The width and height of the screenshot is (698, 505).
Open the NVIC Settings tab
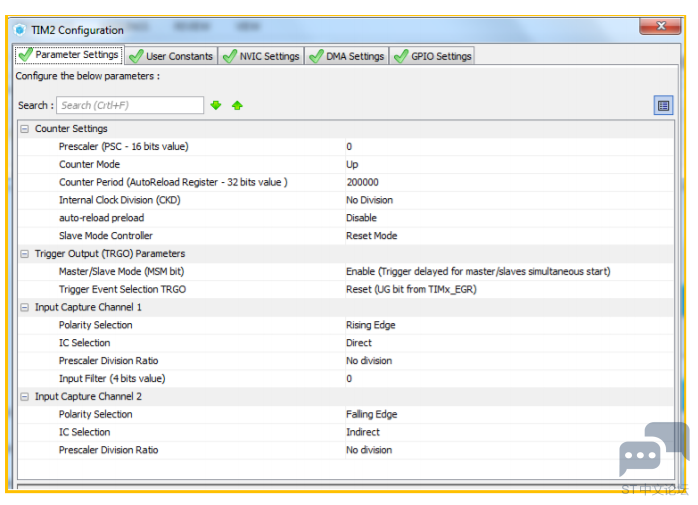pos(261,56)
